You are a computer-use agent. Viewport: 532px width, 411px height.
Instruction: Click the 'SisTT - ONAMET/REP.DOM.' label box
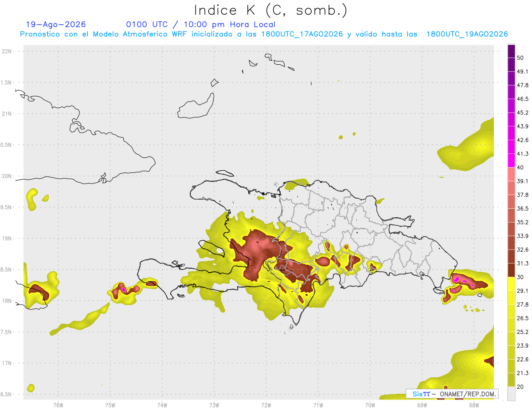click(452, 394)
